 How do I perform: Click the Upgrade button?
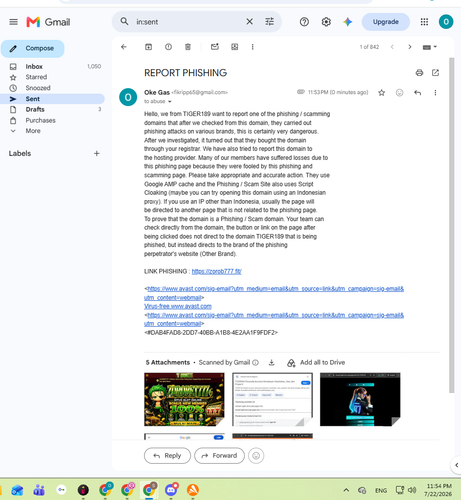(386, 22)
